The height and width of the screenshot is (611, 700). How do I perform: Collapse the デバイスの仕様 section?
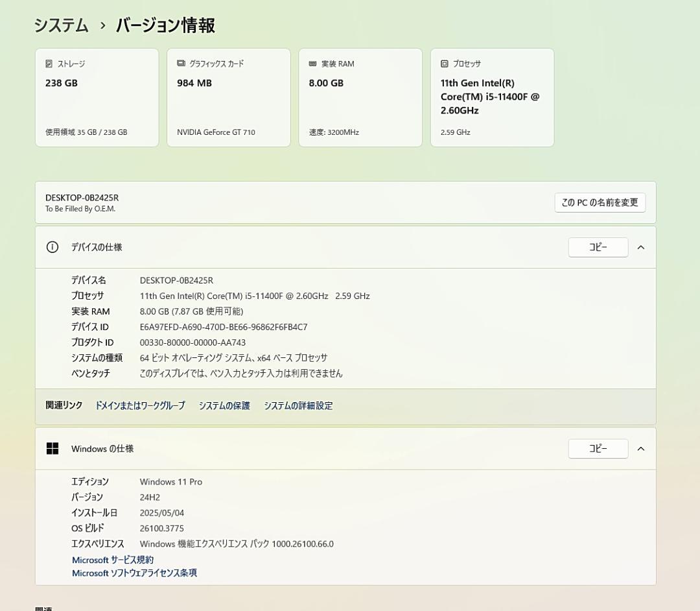[641, 247]
